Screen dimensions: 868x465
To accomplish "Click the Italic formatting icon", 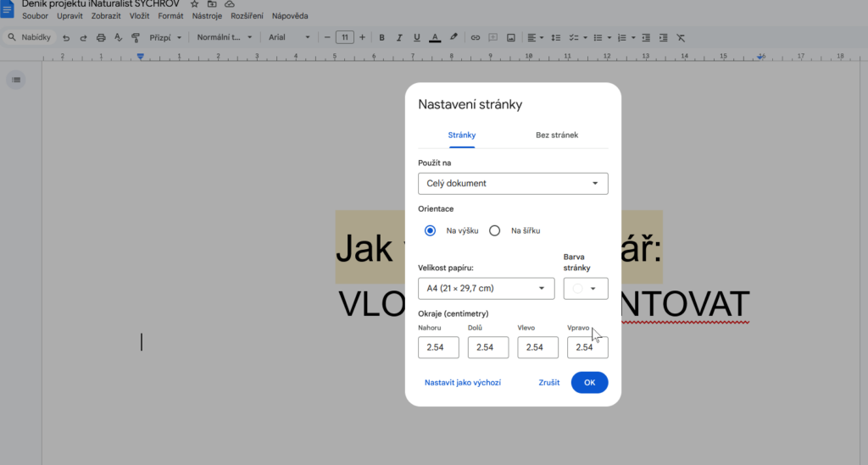I will [399, 37].
